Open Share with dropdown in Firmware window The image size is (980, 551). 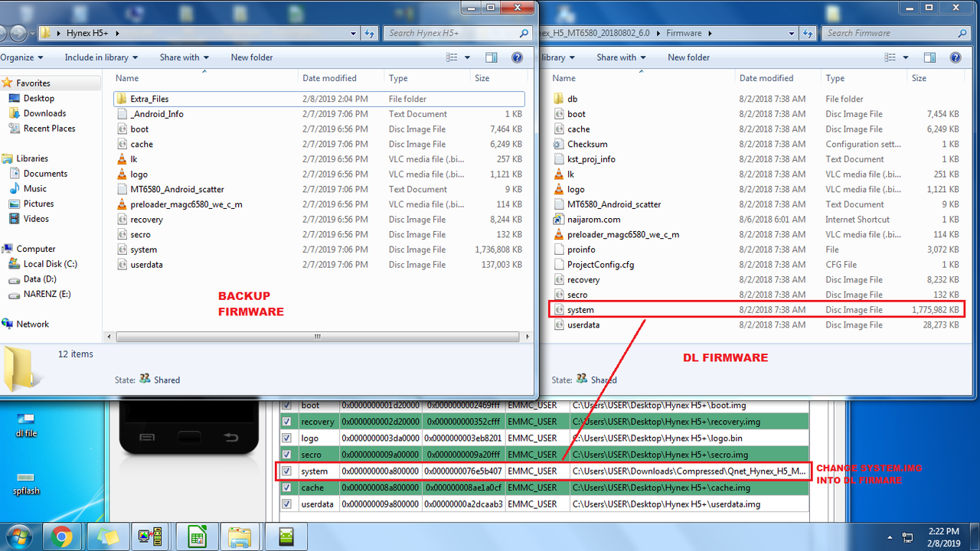[621, 57]
